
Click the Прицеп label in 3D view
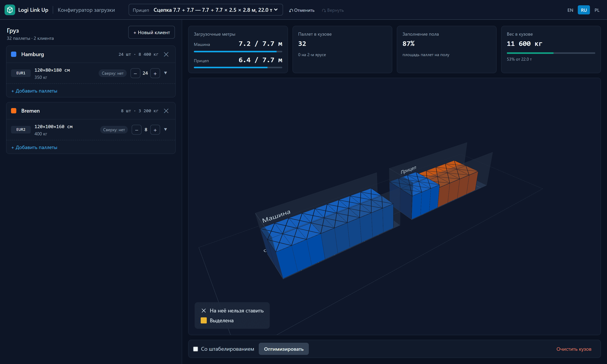click(409, 170)
